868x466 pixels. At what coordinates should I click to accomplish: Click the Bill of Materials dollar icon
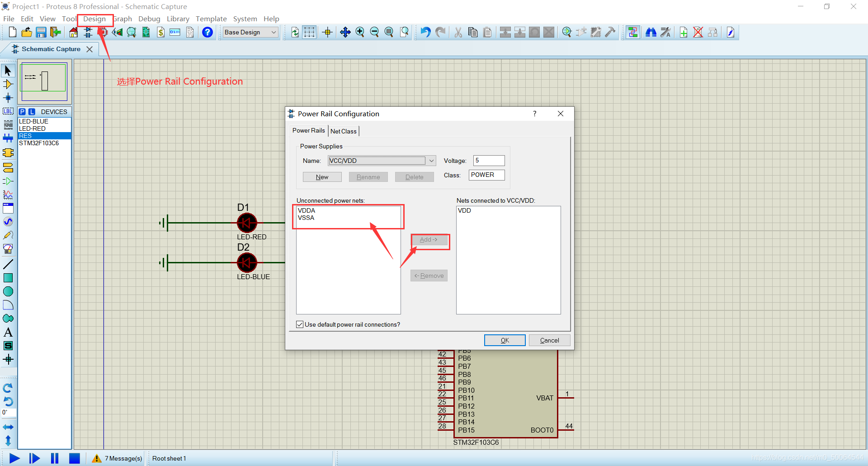point(161,32)
